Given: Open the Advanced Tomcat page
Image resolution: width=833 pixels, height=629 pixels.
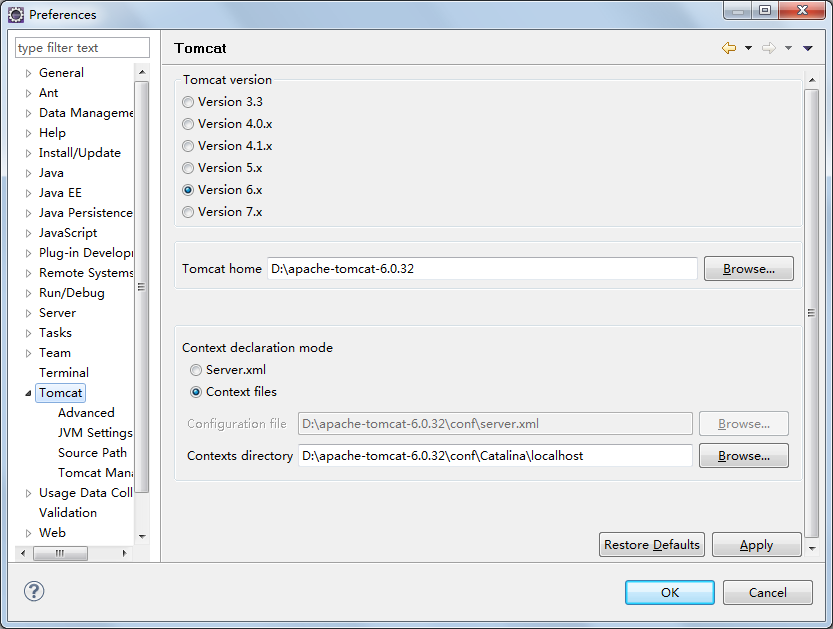Looking at the screenshot, I should click(x=86, y=413).
